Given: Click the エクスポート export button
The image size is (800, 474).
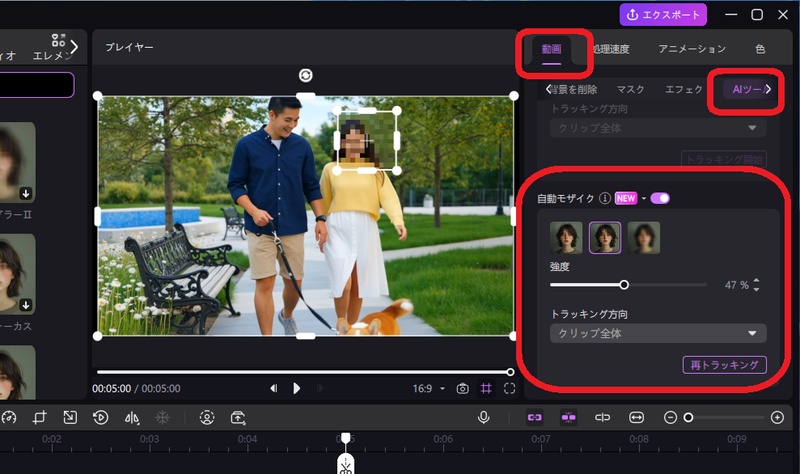Looking at the screenshot, I should [x=663, y=15].
